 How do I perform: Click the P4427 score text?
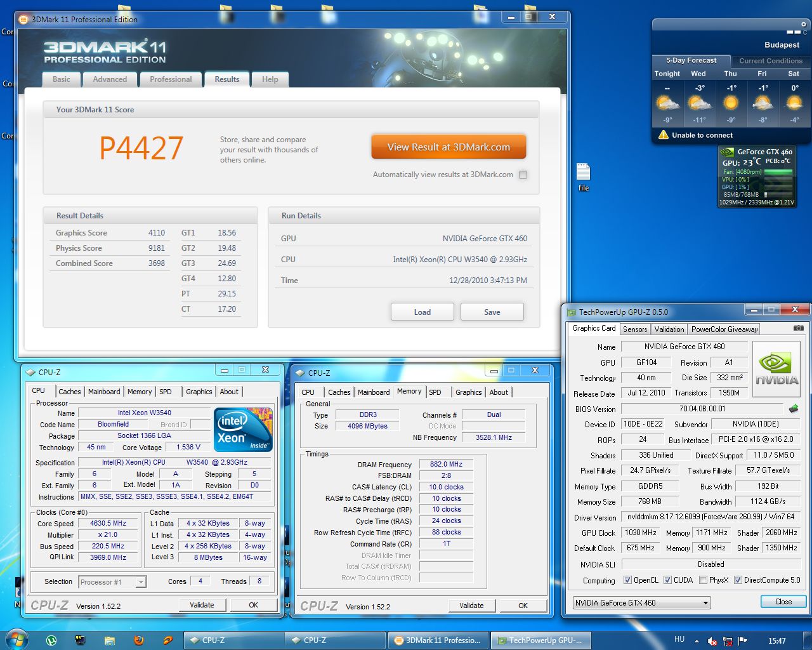141,148
